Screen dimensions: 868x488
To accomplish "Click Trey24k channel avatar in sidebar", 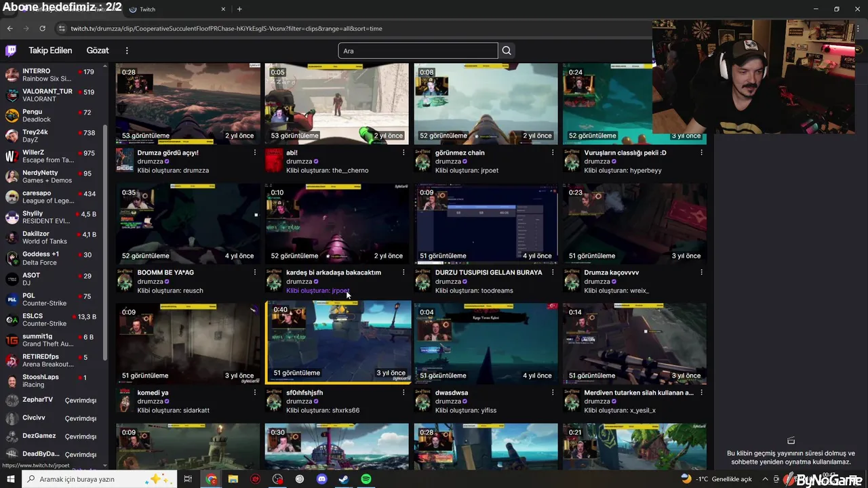I will [12, 136].
